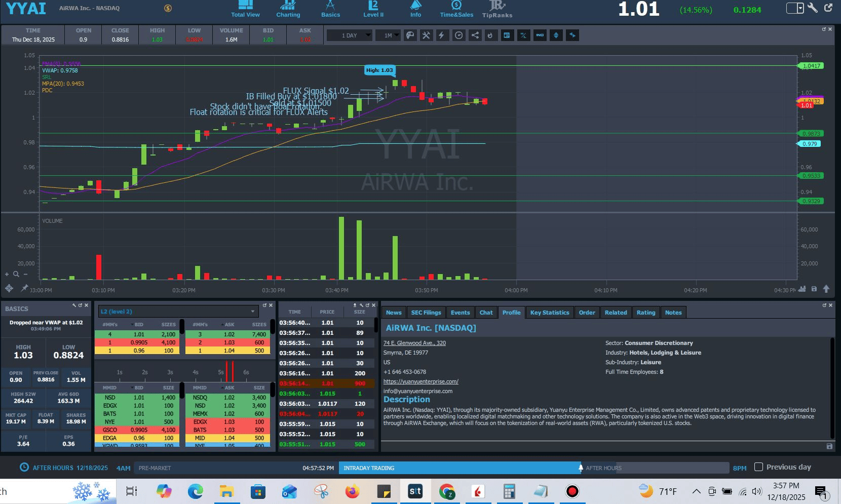
Task: Zoom in with the chart plus icon
Action: pos(7,274)
